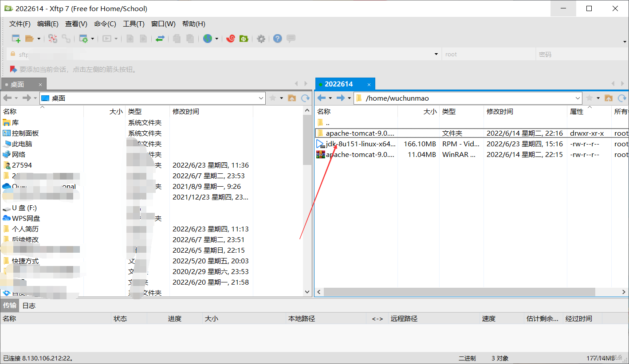Select the 传输 tab in bottom panel
Image resolution: width=629 pixels, height=364 pixels.
tap(10, 305)
